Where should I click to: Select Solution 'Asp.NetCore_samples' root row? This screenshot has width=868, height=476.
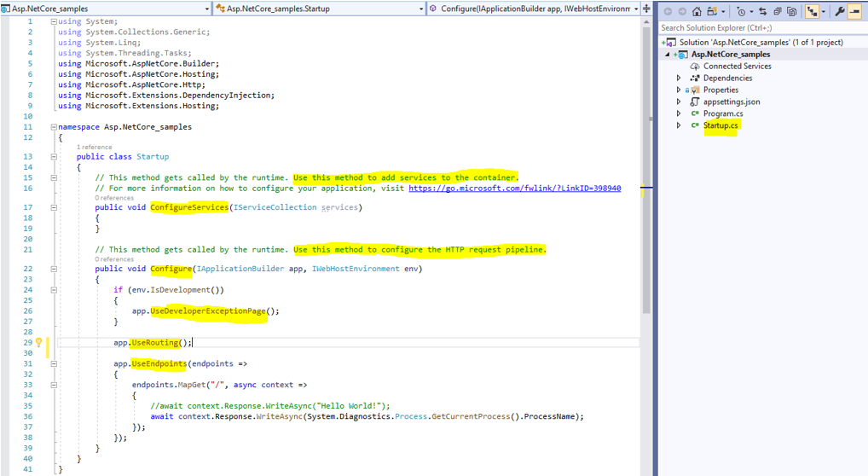(x=763, y=43)
